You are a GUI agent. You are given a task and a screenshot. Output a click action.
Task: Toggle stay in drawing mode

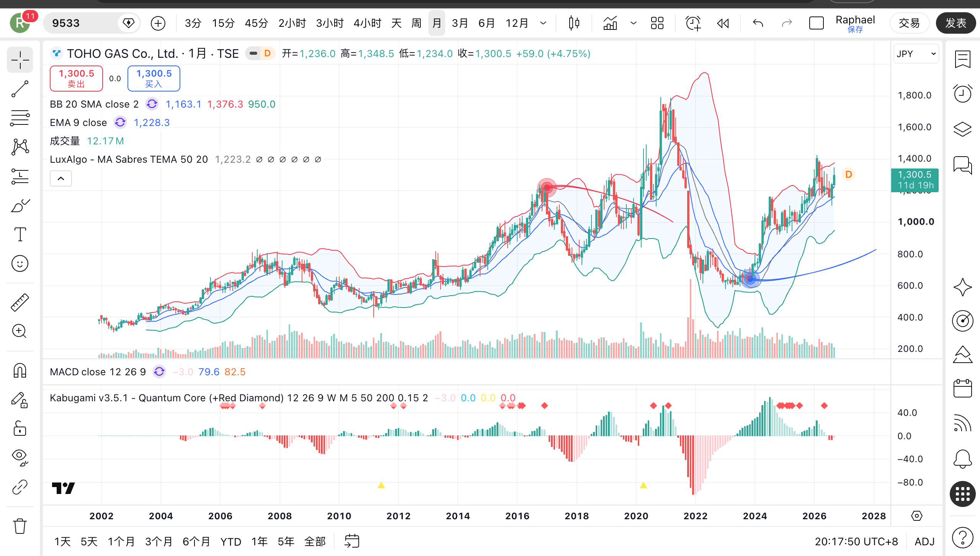pos(20,400)
